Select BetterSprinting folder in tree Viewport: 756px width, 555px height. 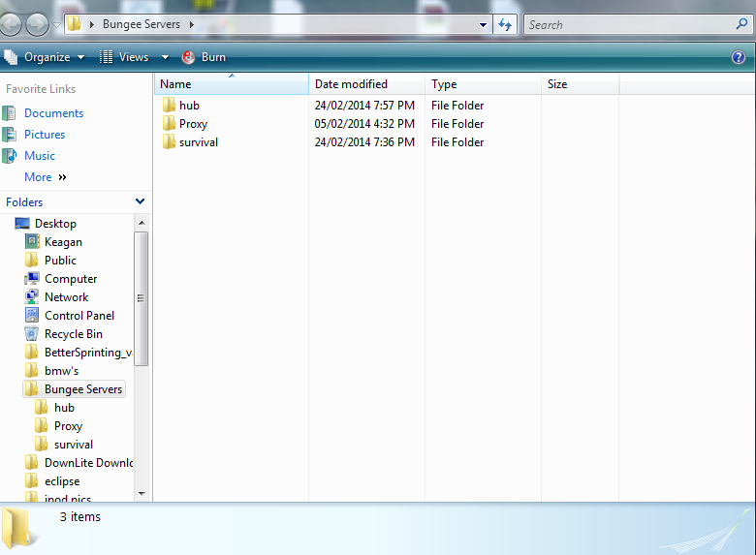88,353
